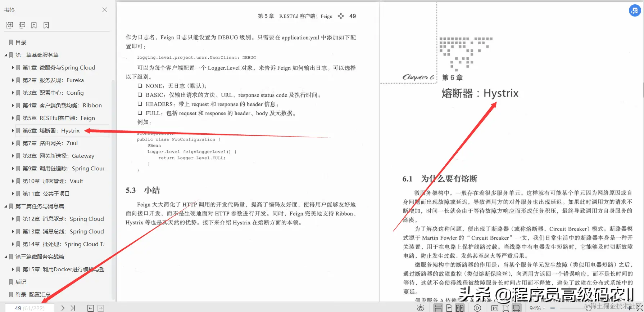Open the 目录 bookmark
Image resolution: width=644 pixels, height=312 pixels.
pyautogui.click(x=21, y=43)
